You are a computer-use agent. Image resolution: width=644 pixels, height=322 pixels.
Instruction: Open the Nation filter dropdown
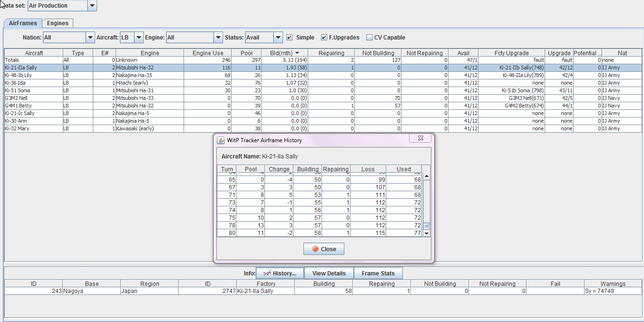(90, 38)
